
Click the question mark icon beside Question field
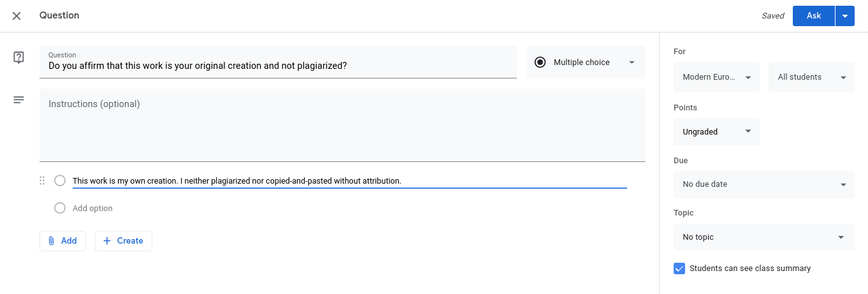(18, 57)
